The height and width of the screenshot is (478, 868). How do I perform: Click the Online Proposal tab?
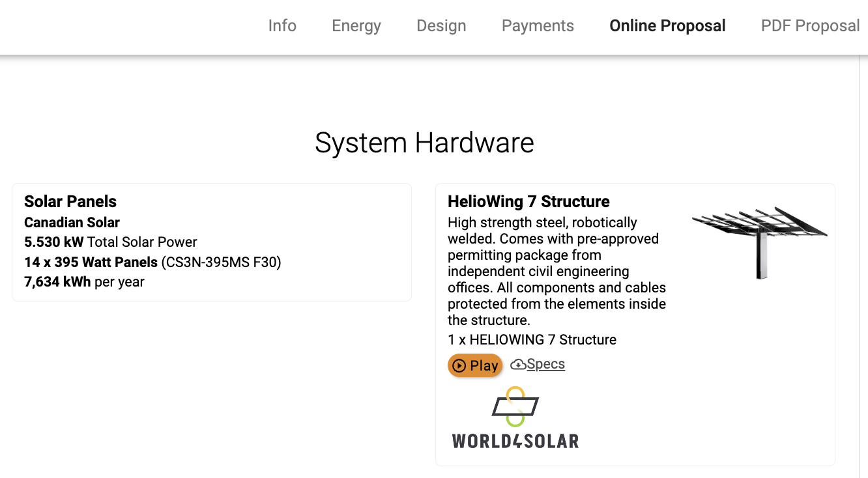667,25
